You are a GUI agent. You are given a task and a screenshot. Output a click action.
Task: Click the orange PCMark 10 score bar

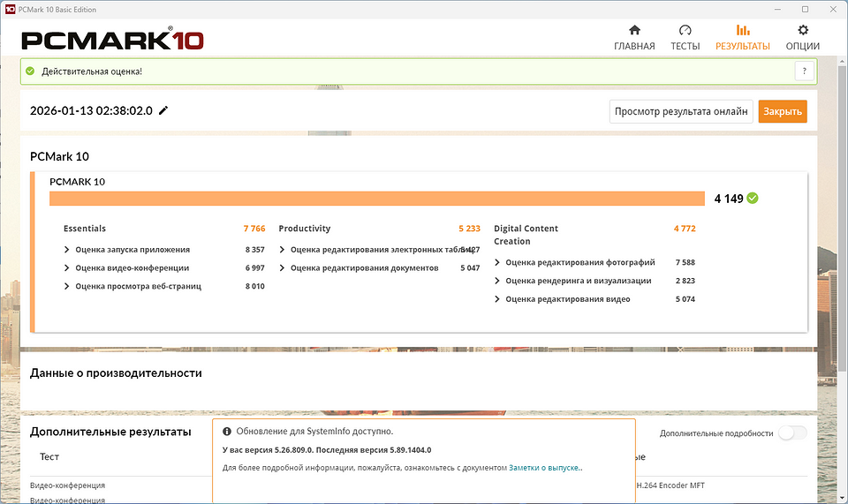(376, 199)
